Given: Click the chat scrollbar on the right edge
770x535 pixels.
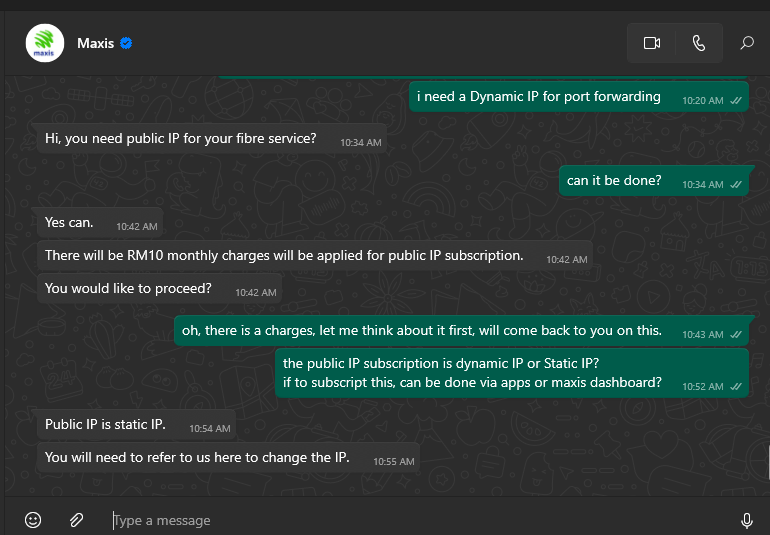Looking at the screenshot, I should (768, 461).
